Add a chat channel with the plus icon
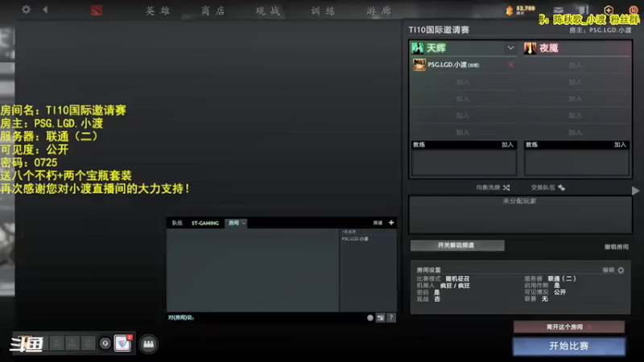The height and width of the screenshot is (362, 644). (391, 223)
